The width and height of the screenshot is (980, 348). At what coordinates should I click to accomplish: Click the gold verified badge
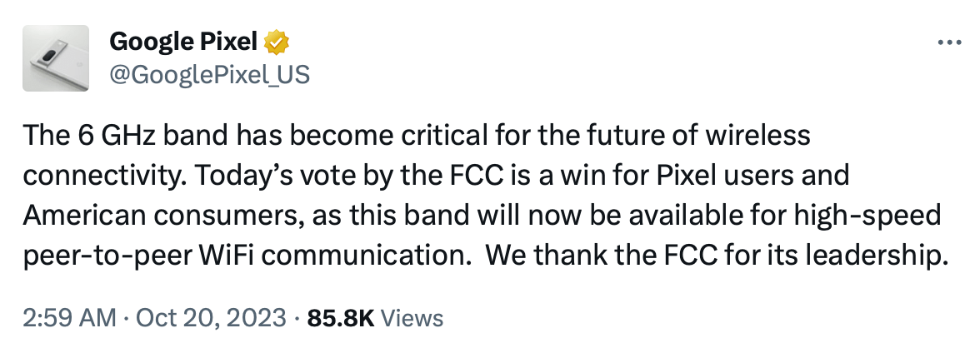276,41
